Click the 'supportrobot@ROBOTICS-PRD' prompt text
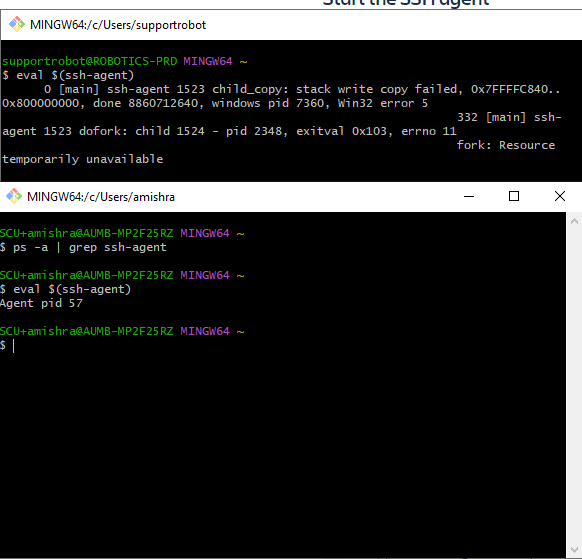 [x=90, y=61]
